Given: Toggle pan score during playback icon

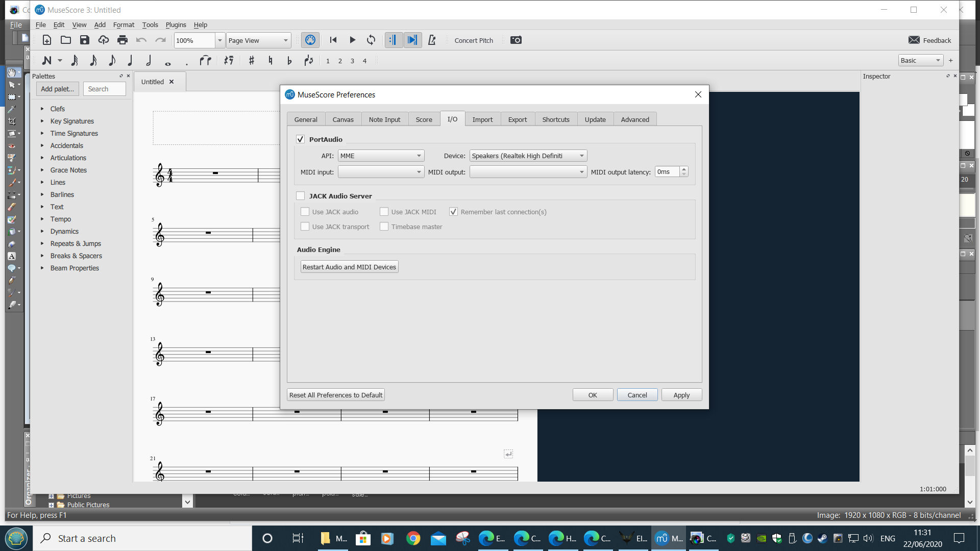Looking at the screenshot, I should (x=412, y=40).
